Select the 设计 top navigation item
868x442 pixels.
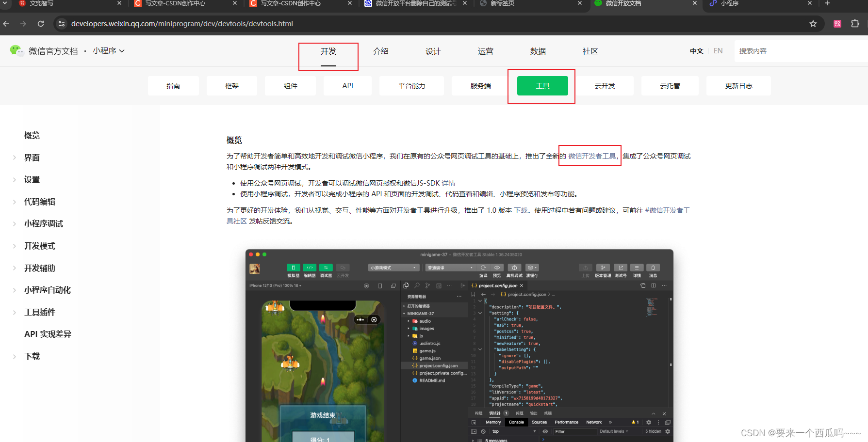pyautogui.click(x=433, y=51)
